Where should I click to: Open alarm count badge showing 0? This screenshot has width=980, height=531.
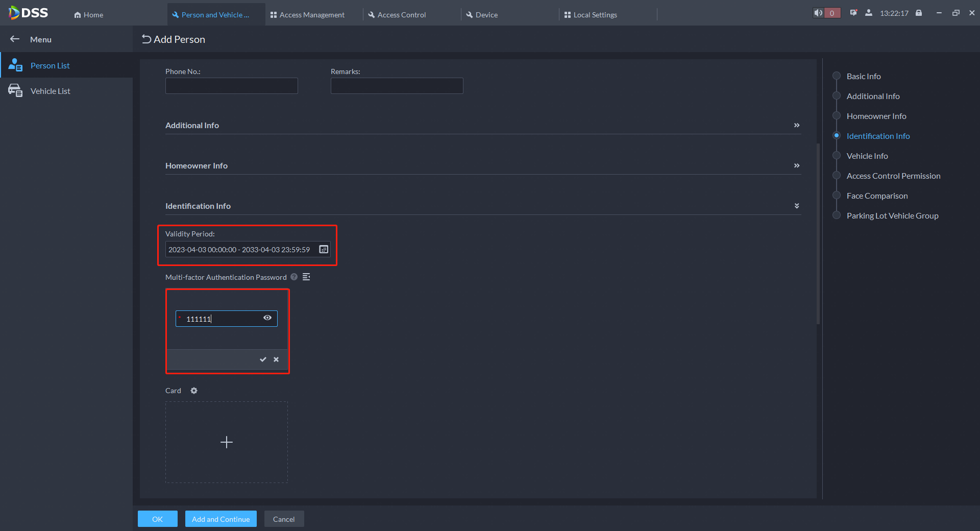point(832,13)
